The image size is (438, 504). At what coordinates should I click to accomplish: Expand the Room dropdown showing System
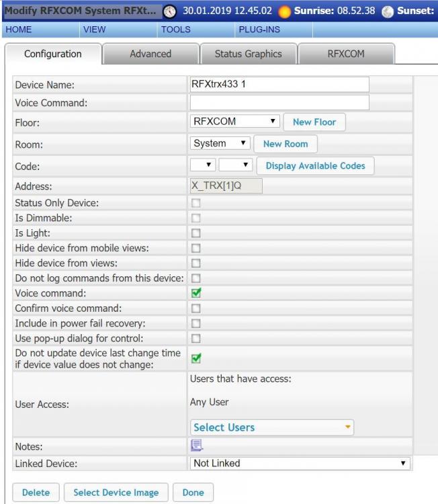coord(221,144)
